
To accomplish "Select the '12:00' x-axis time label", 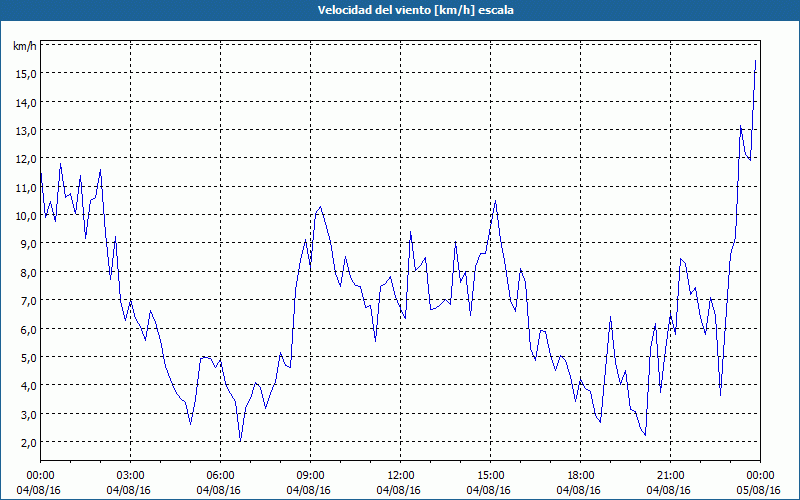I will tap(401, 476).
